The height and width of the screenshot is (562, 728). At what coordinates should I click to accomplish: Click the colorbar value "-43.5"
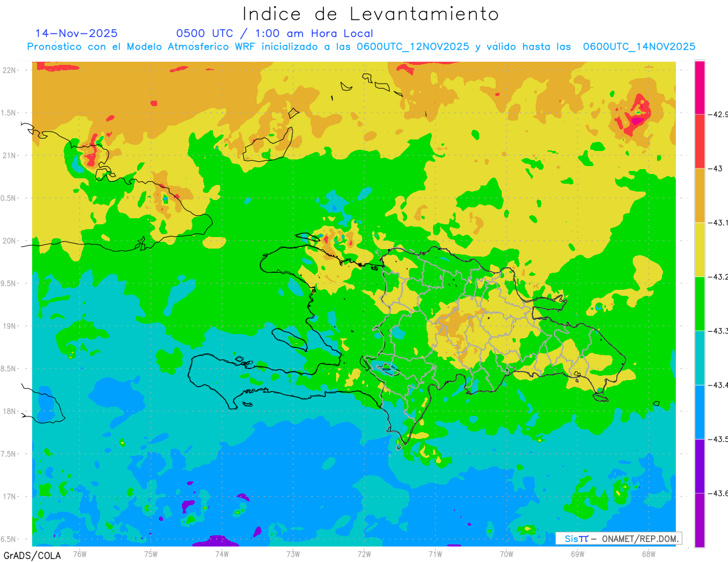pyautogui.click(x=718, y=439)
